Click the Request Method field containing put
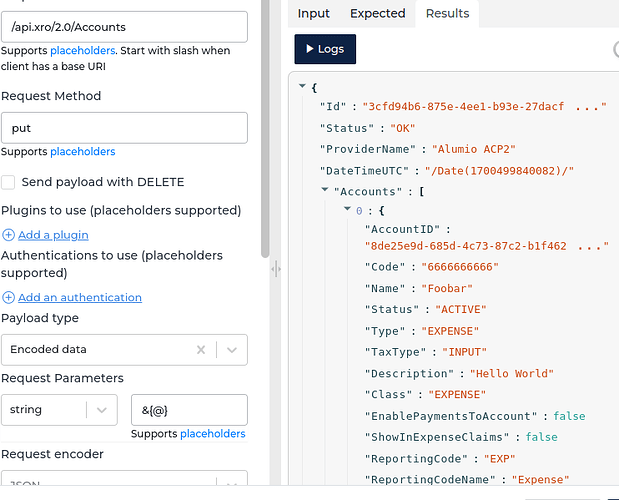 124,128
